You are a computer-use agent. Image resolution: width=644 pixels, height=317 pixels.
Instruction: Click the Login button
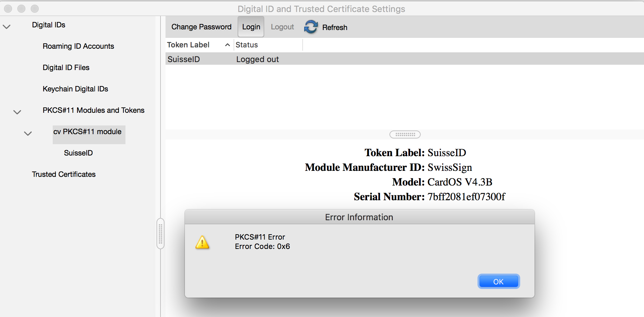click(x=251, y=27)
